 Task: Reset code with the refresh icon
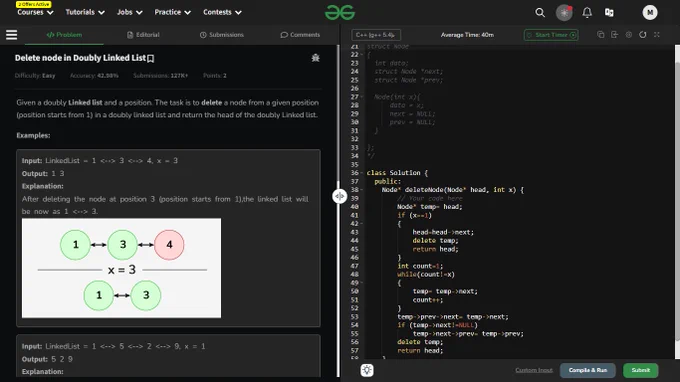(643, 35)
